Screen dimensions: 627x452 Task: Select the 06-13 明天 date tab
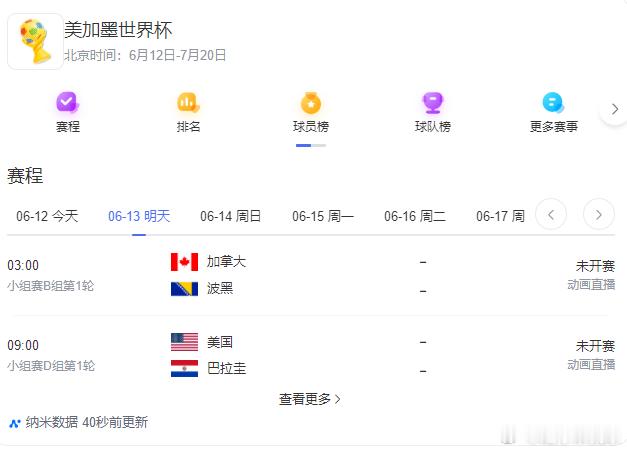(x=139, y=216)
